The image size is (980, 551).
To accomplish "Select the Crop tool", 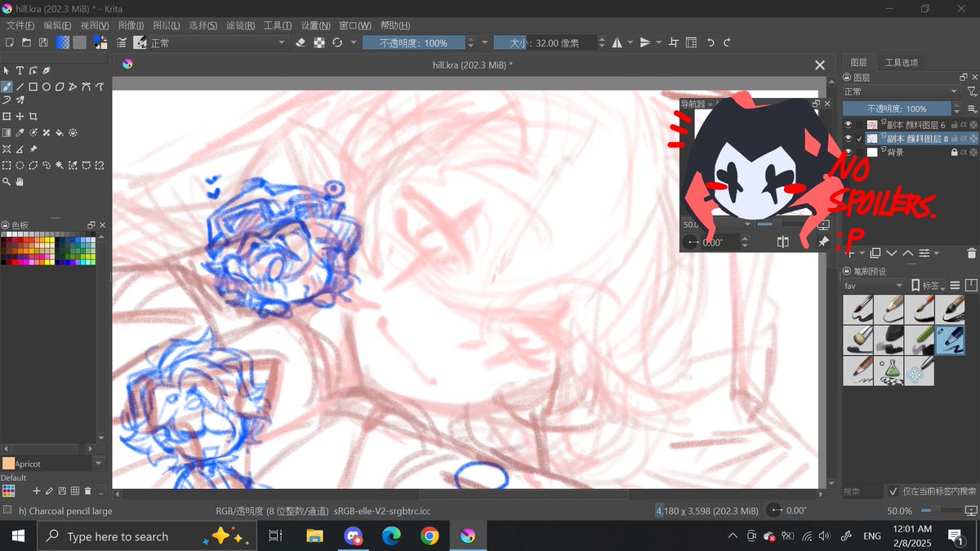I will 33,116.
